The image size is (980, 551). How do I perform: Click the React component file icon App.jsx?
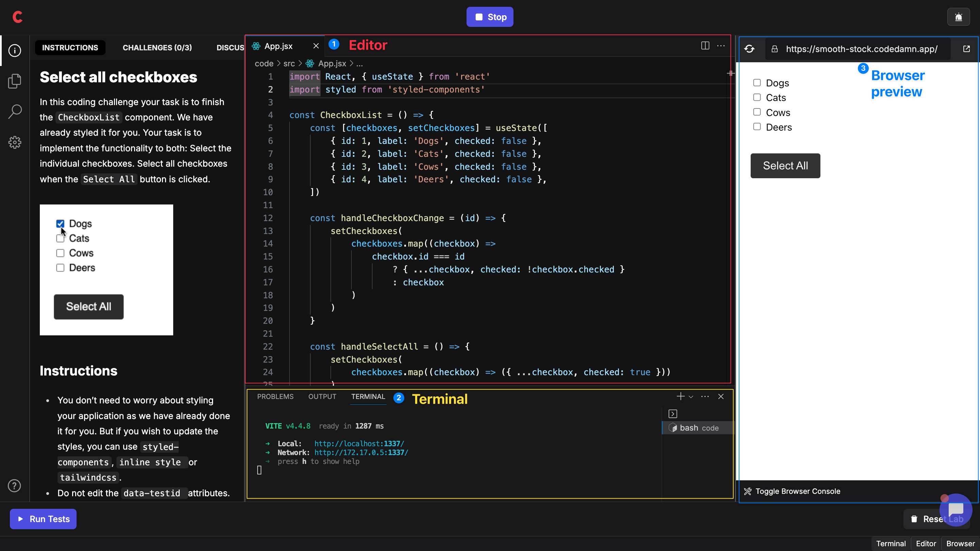257,46
